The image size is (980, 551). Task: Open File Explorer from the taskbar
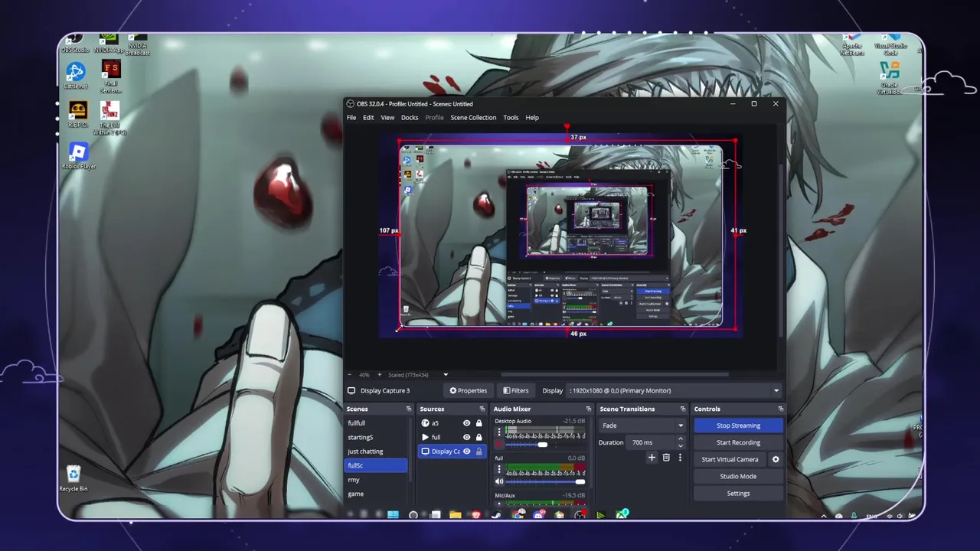[x=456, y=514]
